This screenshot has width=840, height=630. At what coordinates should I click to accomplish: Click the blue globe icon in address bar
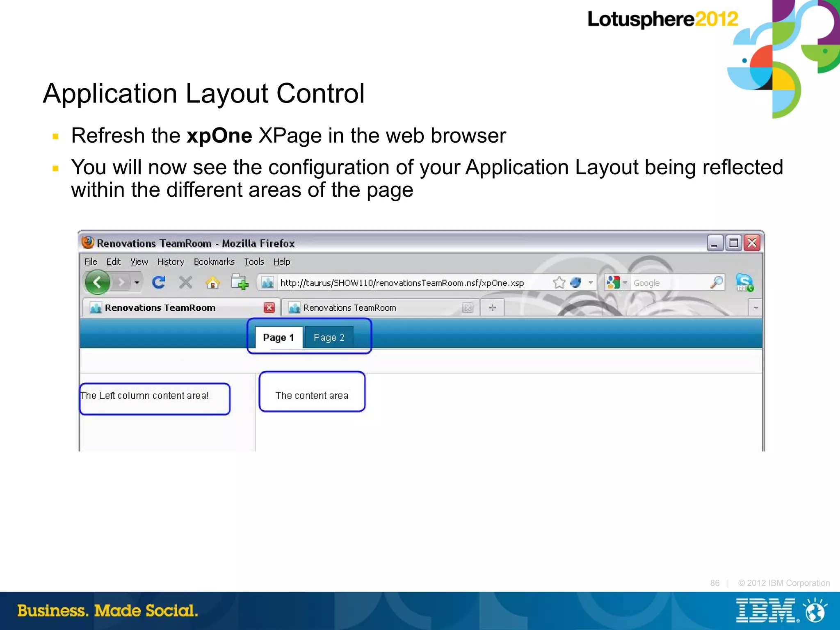[576, 282]
